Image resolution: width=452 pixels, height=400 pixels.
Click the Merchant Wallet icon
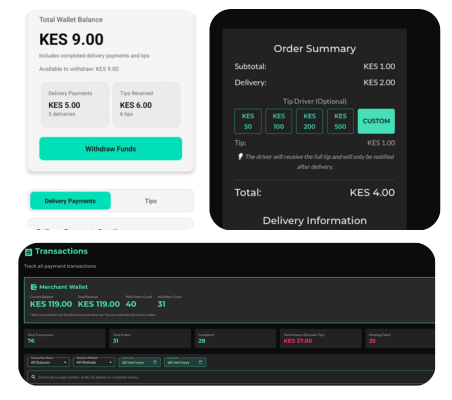pos(34,287)
